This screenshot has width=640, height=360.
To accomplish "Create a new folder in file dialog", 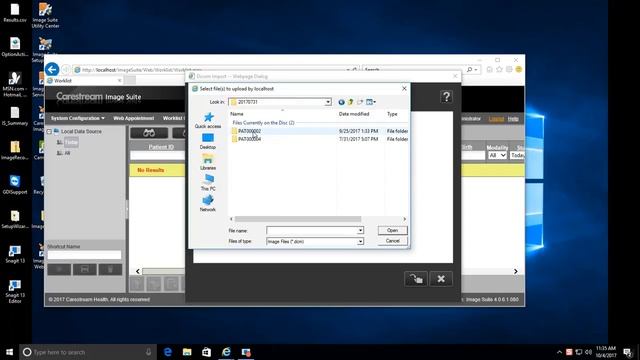I will [360, 102].
